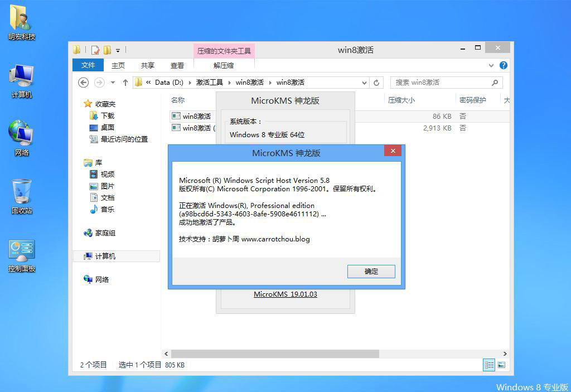Select the 回收站 recycle bin desktop icon

point(22,197)
